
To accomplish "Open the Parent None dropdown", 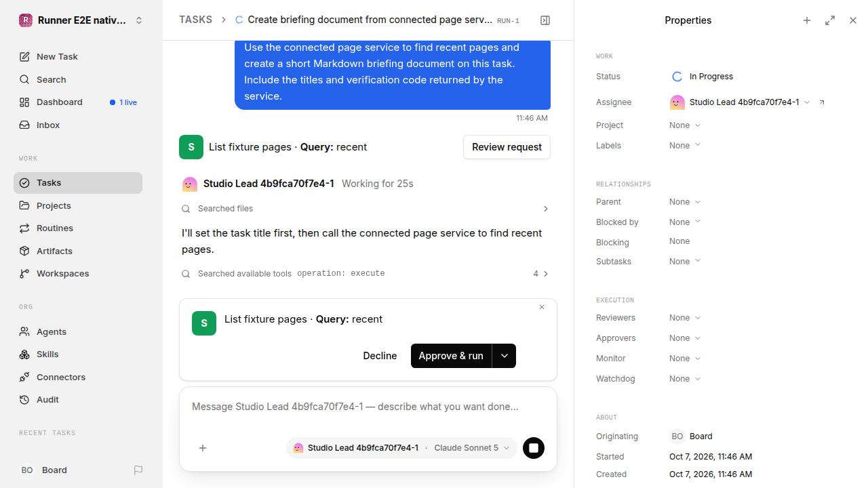I will pyautogui.click(x=685, y=202).
